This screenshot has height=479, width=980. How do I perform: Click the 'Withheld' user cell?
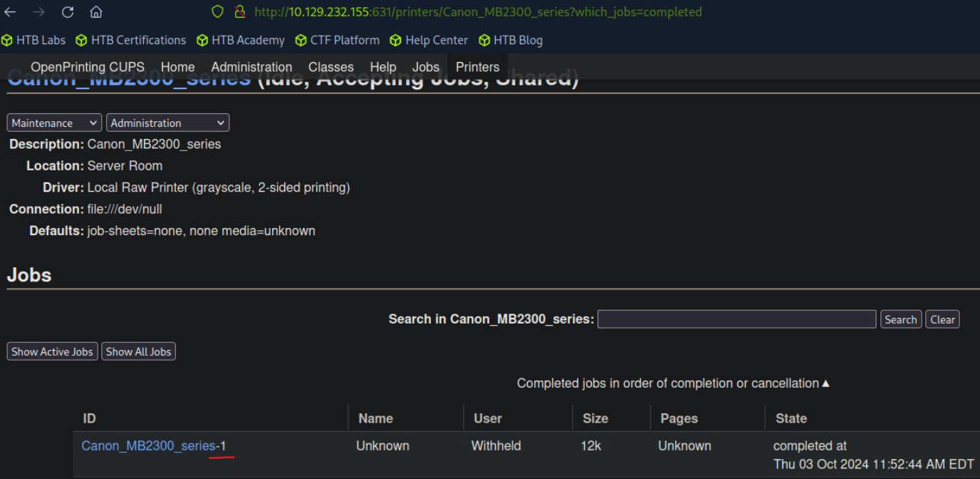[496, 446]
